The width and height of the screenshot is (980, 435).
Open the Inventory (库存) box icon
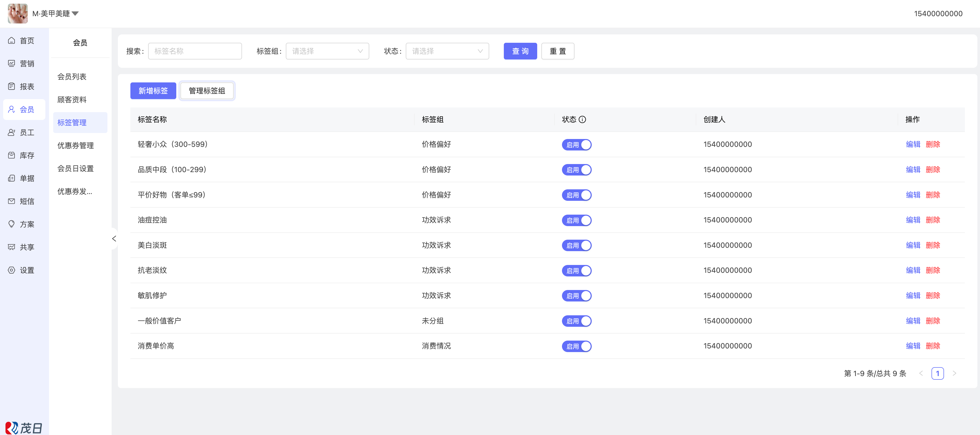pyautogui.click(x=12, y=155)
